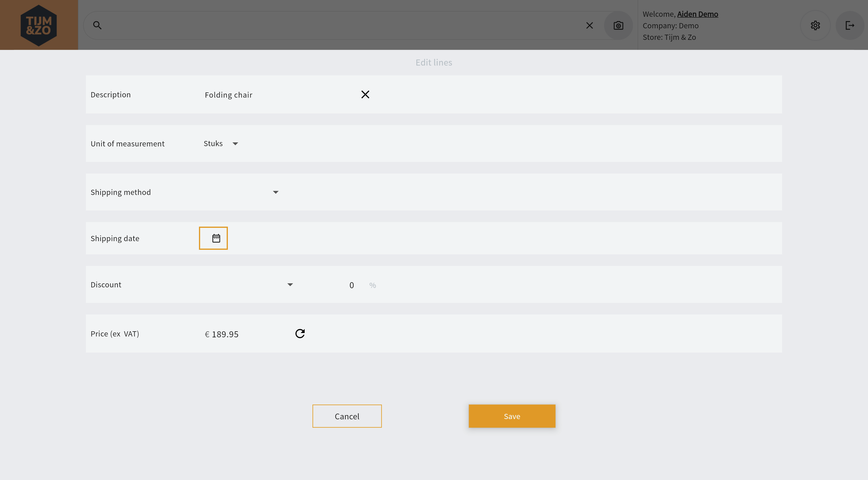Open the Aiden Demo profile link

coord(698,14)
